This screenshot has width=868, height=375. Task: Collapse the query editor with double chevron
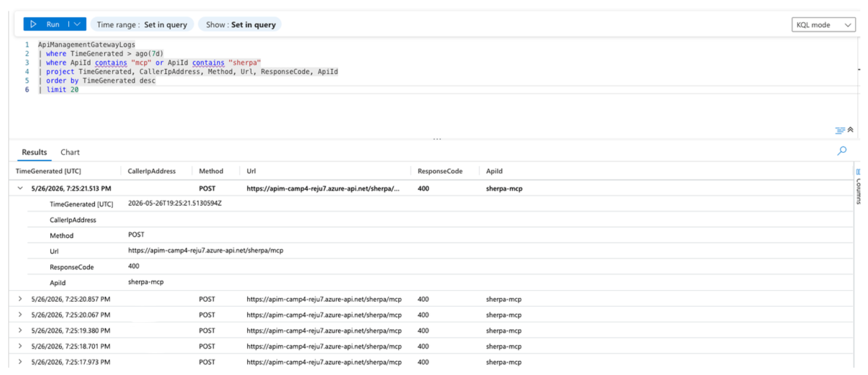tap(850, 130)
